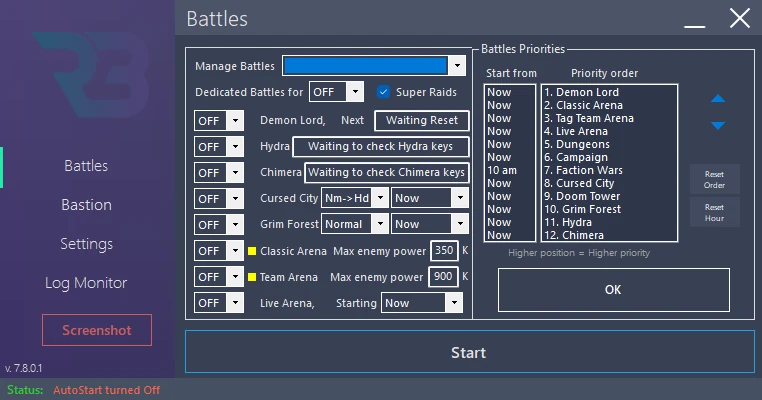Click yellow indicator next to Team Arena
Image resolution: width=762 pixels, height=400 pixels.
click(x=252, y=277)
